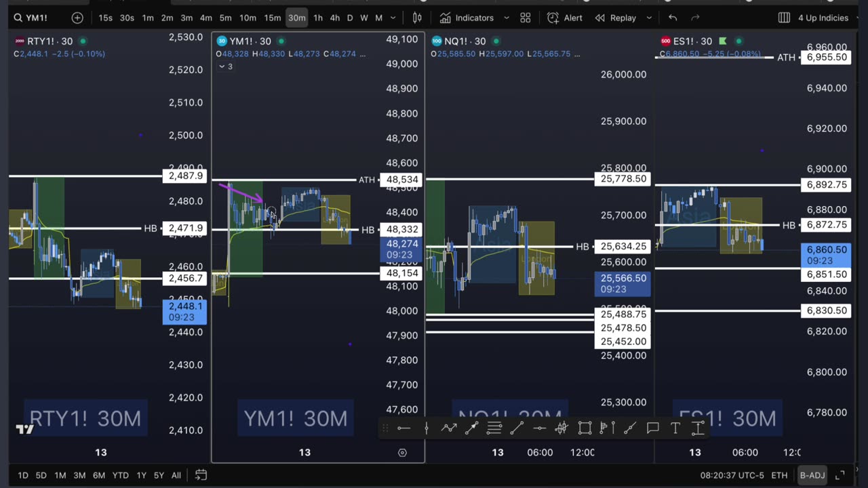868x488 pixels.
Task: Select the W weekly timeframe
Action: 364,18
